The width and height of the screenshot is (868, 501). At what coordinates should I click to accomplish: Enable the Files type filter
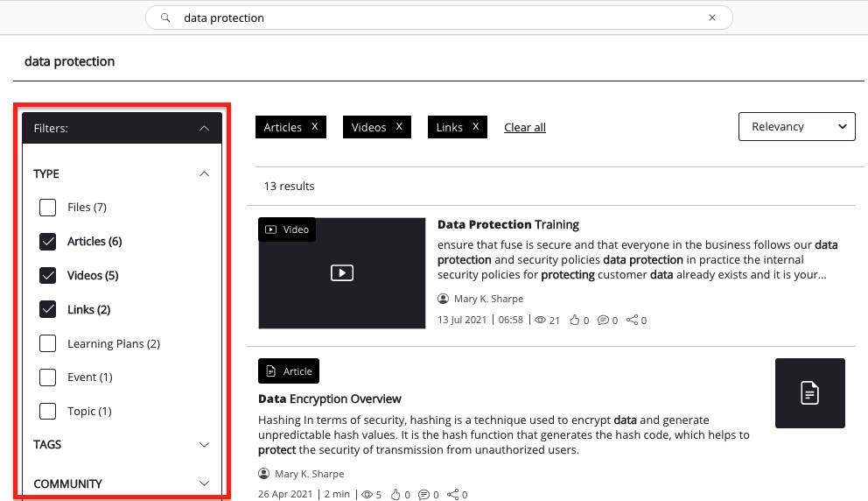[x=48, y=208]
